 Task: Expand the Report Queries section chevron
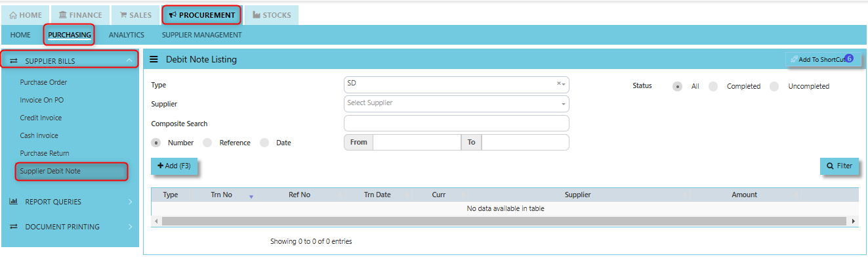point(130,202)
